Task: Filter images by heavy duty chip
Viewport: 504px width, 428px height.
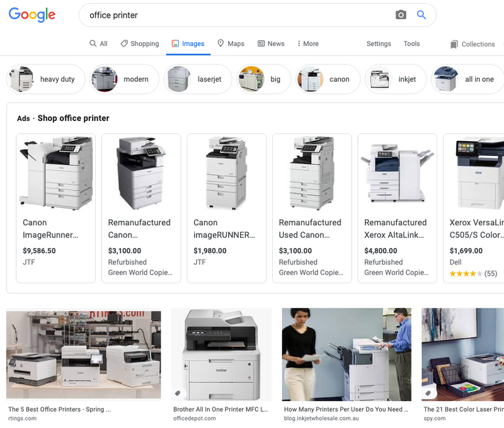Action: 45,79
